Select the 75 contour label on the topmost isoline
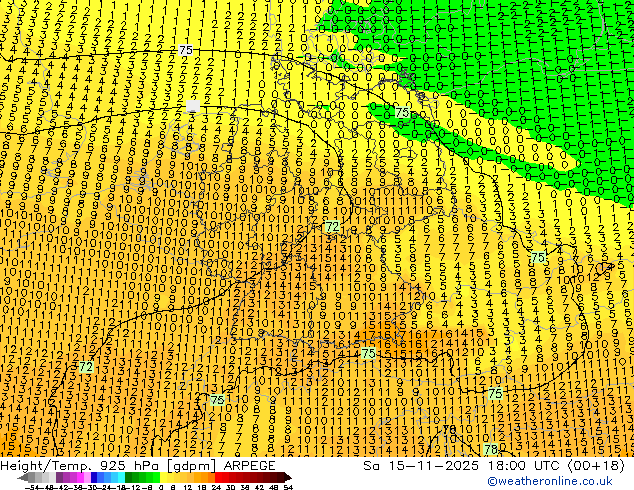The image size is (634, 490). (186, 50)
